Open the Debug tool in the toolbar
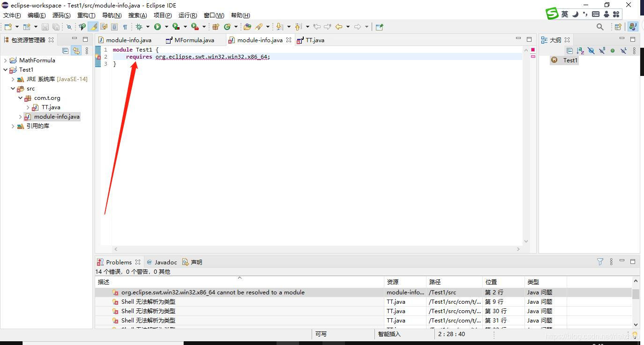Image resolution: width=644 pixels, height=345 pixels. point(139,27)
